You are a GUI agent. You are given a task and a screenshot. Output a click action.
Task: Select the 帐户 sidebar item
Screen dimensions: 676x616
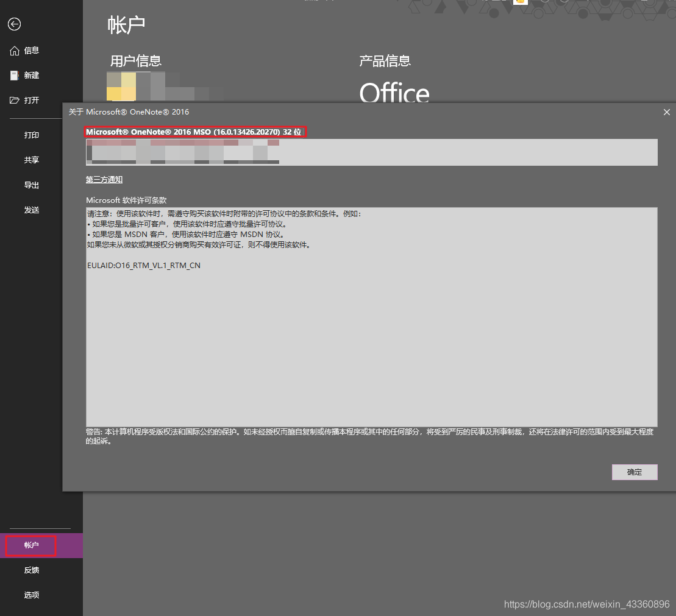pyautogui.click(x=41, y=545)
